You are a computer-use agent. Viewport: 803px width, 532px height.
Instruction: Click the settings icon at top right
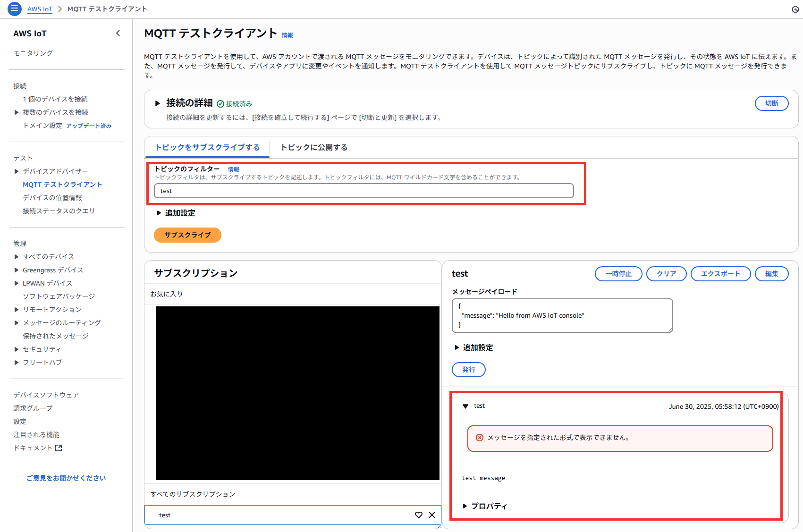point(795,9)
